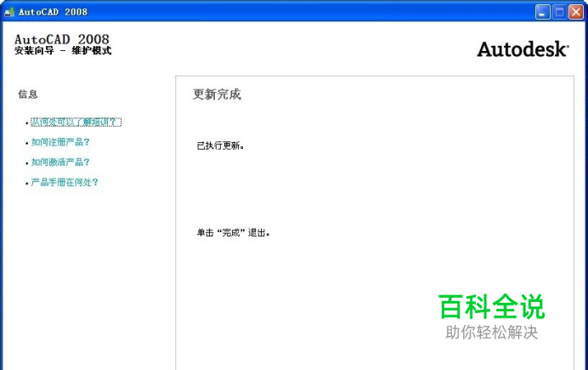Screen dimensions: 588x370
Task: Click the 信息 section heading
Action: click(x=28, y=94)
